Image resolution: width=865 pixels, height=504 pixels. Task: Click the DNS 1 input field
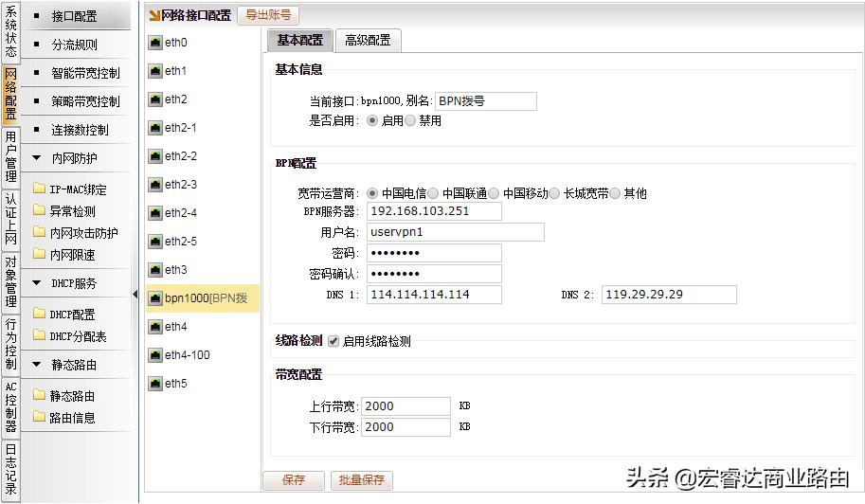(x=434, y=295)
